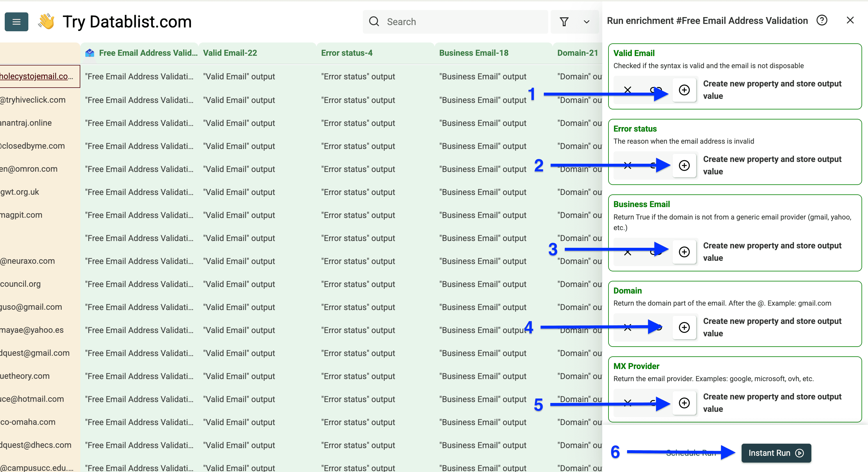Create new property for Error status output
The image size is (868, 472).
tap(684, 165)
